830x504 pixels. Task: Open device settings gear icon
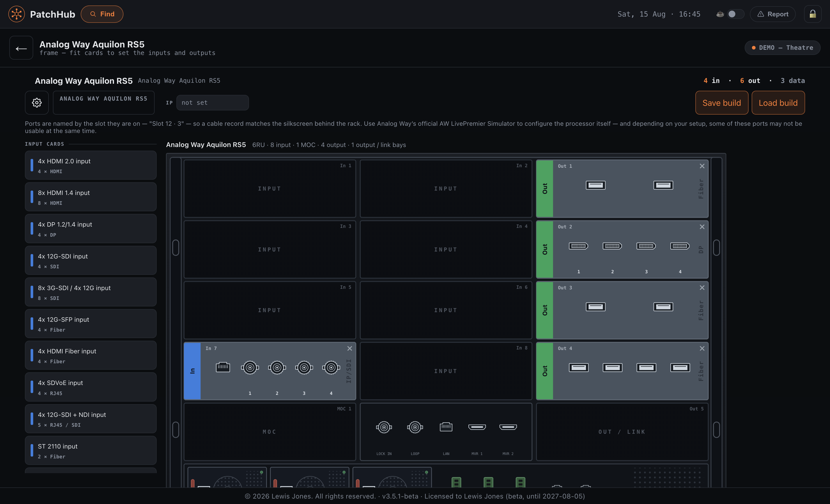pyautogui.click(x=37, y=103)
